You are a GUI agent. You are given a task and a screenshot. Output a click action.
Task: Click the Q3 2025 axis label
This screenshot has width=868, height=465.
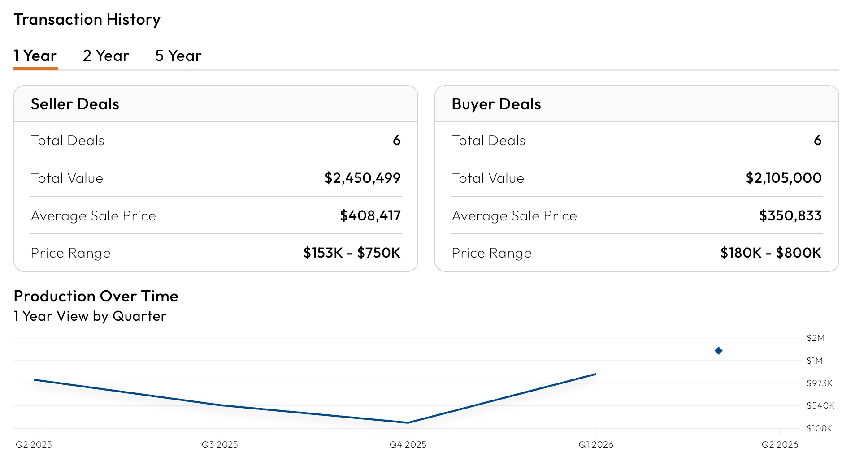[220, 444]
